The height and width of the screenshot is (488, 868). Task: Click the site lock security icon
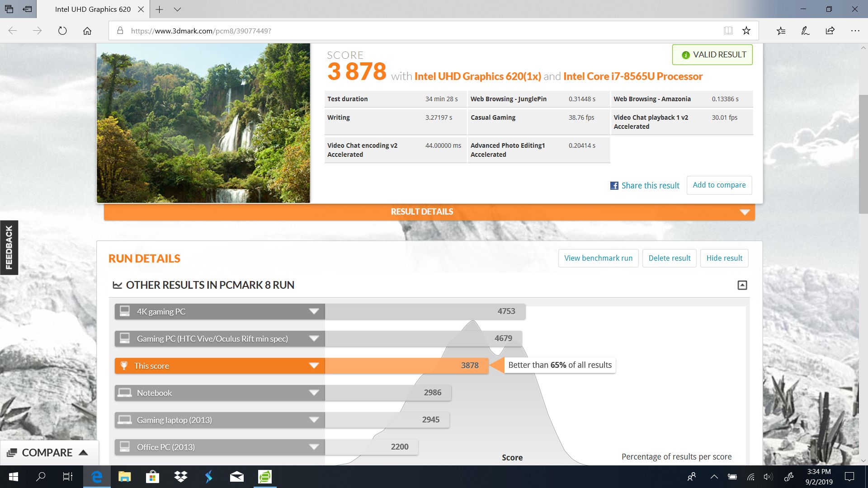pos(120,31)
